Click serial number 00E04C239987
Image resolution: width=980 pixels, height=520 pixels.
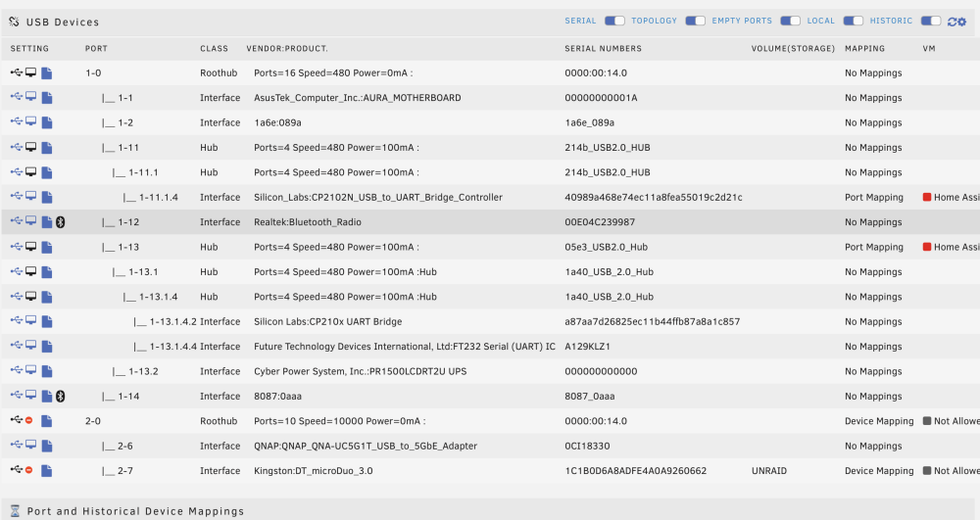coord(600,222)
